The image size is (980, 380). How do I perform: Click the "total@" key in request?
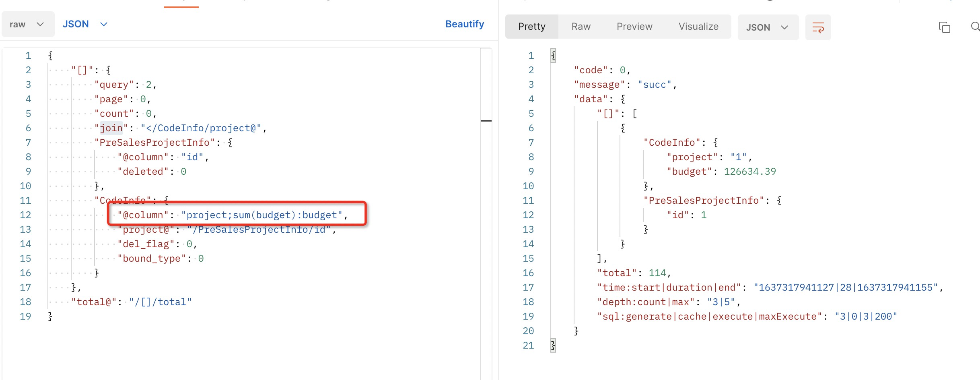(94, 302)
